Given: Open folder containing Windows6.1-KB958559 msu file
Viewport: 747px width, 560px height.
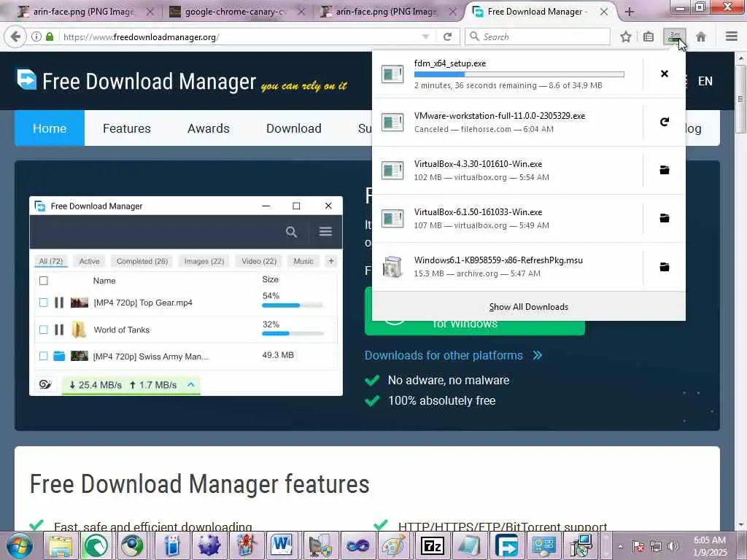Looking at the screenshot, I should 664,267.
